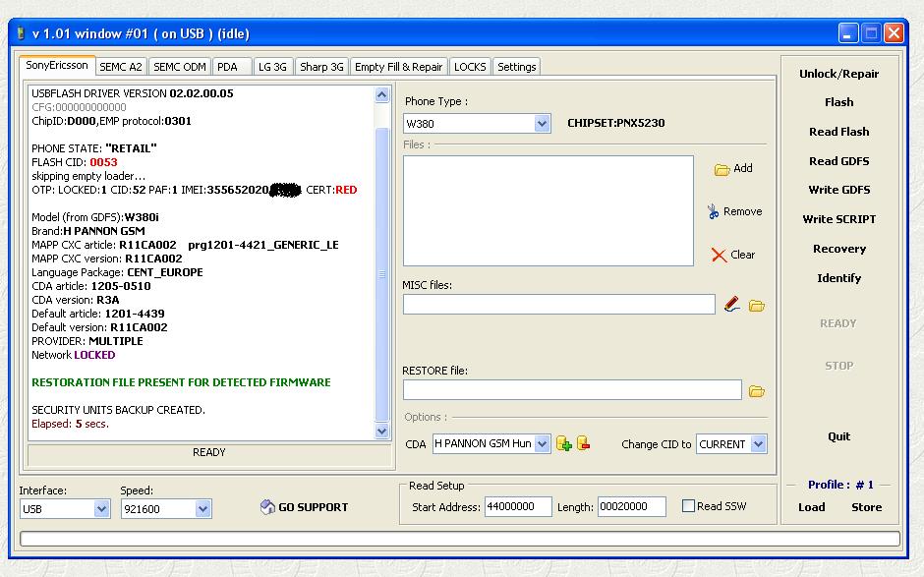Open the Speed dropdown set to 921600
The width and height of the screenshot is (924, 577).
(166, 508)
